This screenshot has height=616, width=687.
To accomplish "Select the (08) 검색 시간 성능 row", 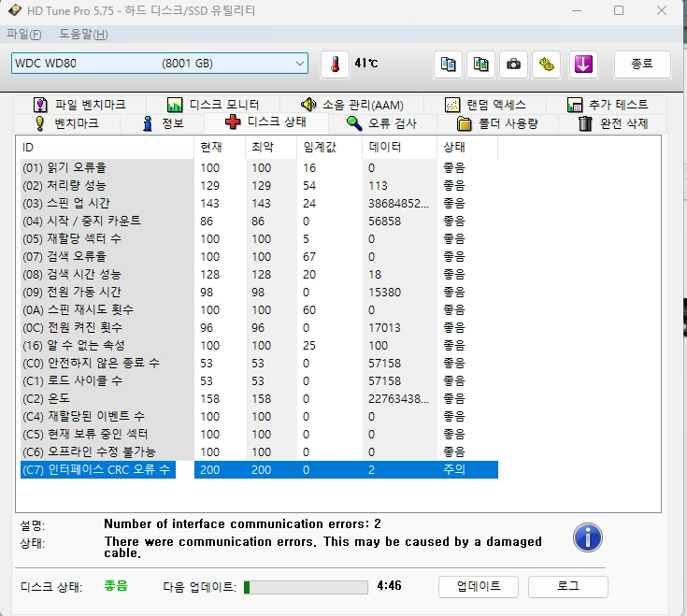I will (x=259, y=274).
